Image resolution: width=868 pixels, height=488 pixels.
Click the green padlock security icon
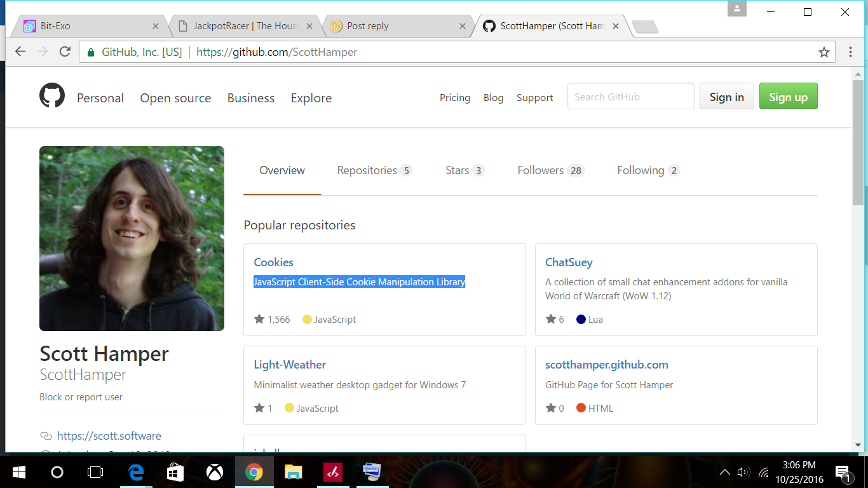coord(91,52)
